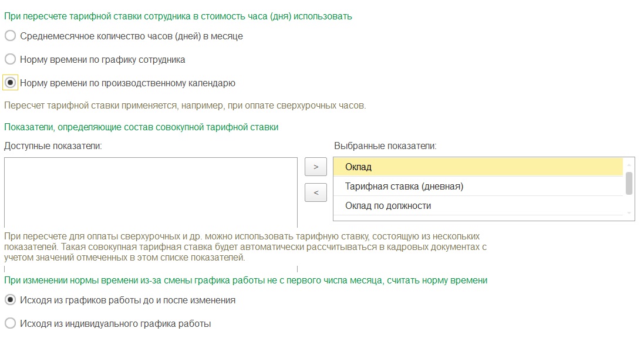Screen dimensions: 644x338
Task: Enable 'Исходя из графиков работы до и после изменения'
Action: pos(10,300)
